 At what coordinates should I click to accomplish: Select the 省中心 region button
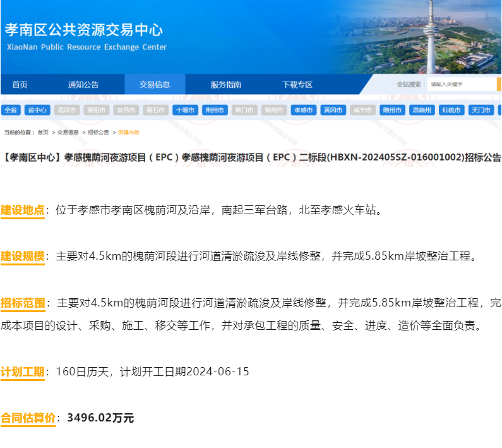click(37, 110)
